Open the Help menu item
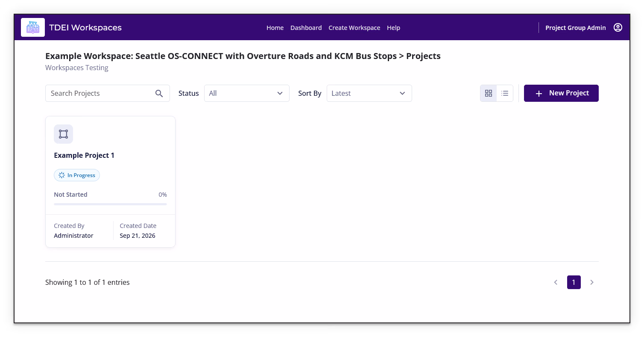This screenshot has height=337, width=644. (x=393, y=28)
